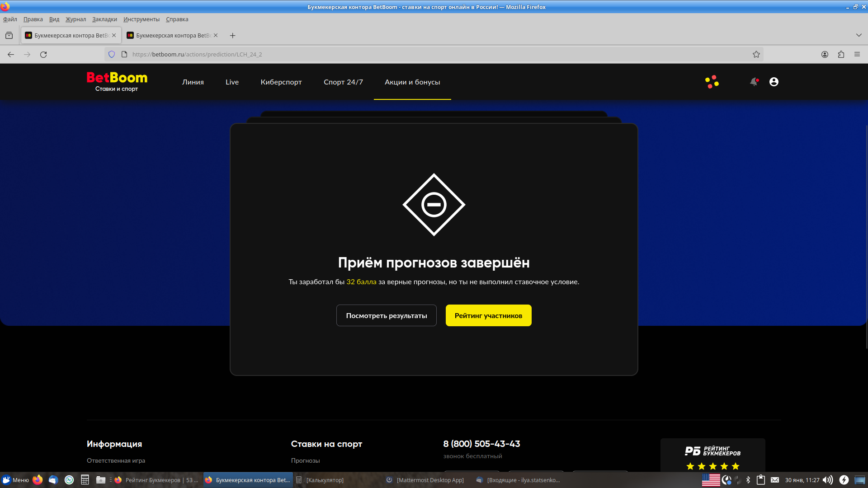The image size is (868, 488).
Task: Expand the list all tabs chevron
Action: pyautogui.click(x=859, y=35)
